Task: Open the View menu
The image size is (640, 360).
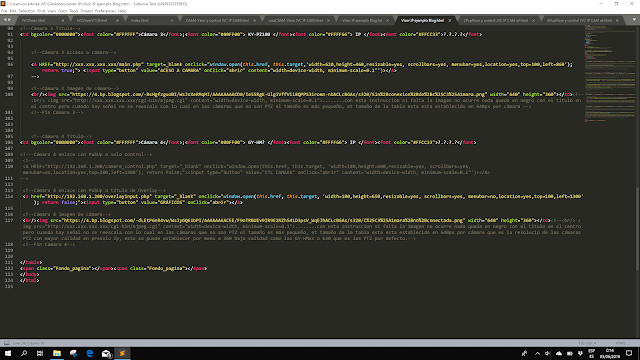Action: tap(51, 11)
